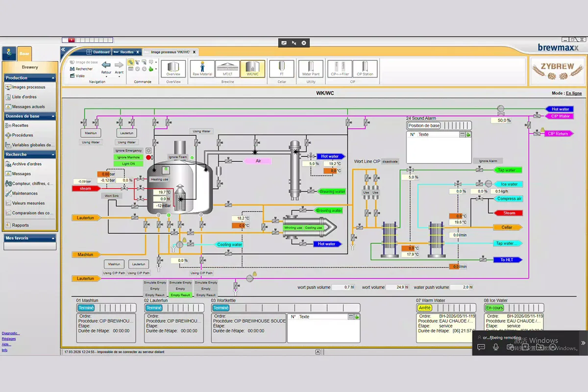
Task: Open the Diagnostic... link
Action: coord(11,333)
